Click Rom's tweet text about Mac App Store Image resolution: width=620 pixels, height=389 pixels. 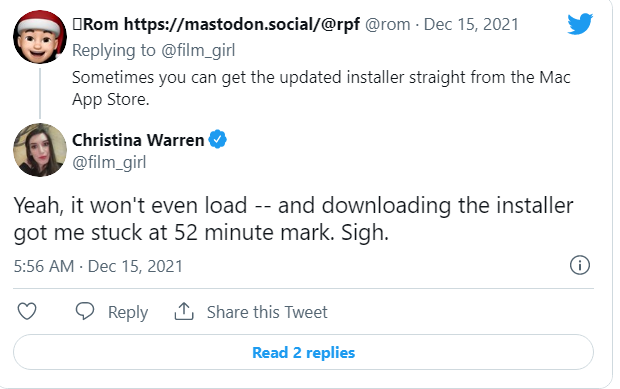[321, 88]
